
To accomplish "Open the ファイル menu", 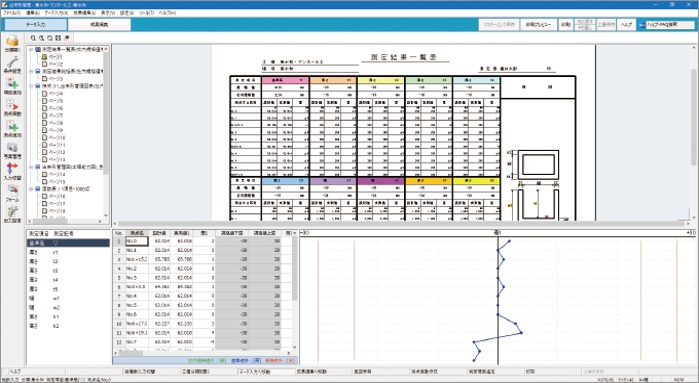I will tap(12, 13).
